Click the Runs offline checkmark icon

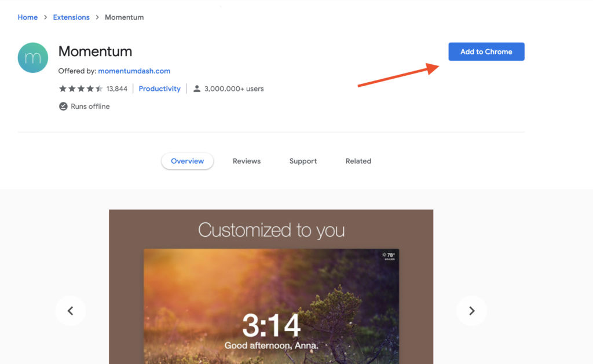63,106
